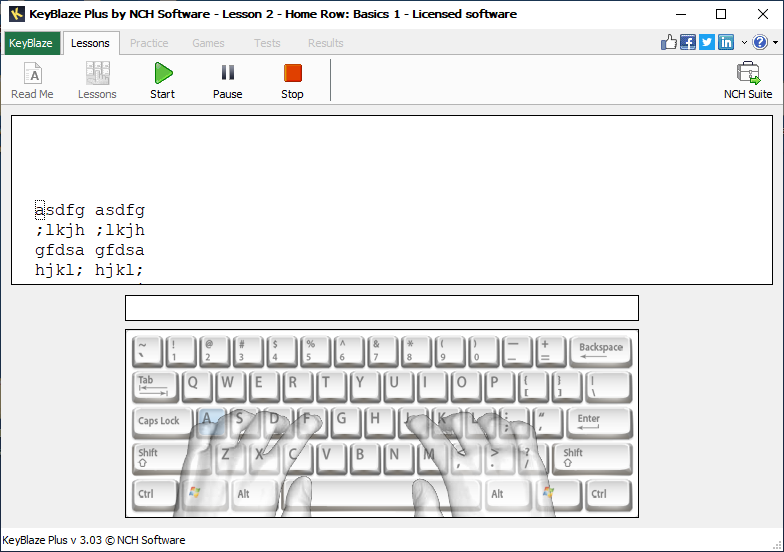Viewport: 784px width, 552px height.
Task: Click lesson line 'gfdsa gfdsa'
Action: 90,250
